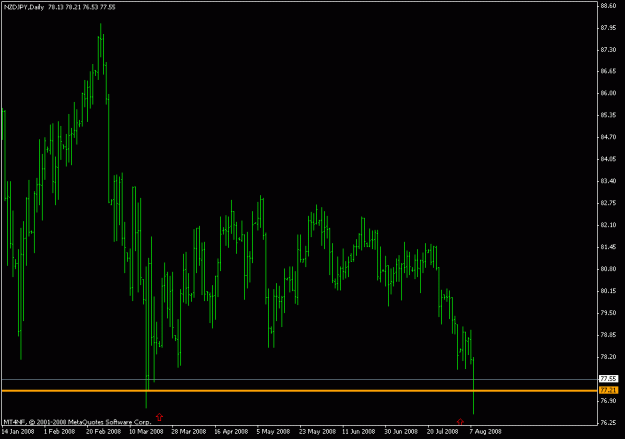Click the 76.90 price scale label
The width and height of the screenshot is (625, 439).
click(608, 400)
